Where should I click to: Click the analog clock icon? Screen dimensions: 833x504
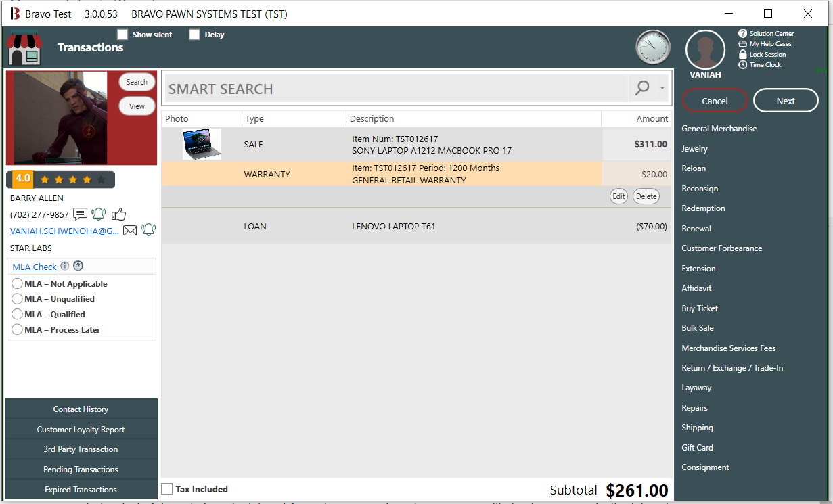pos(653,48)
